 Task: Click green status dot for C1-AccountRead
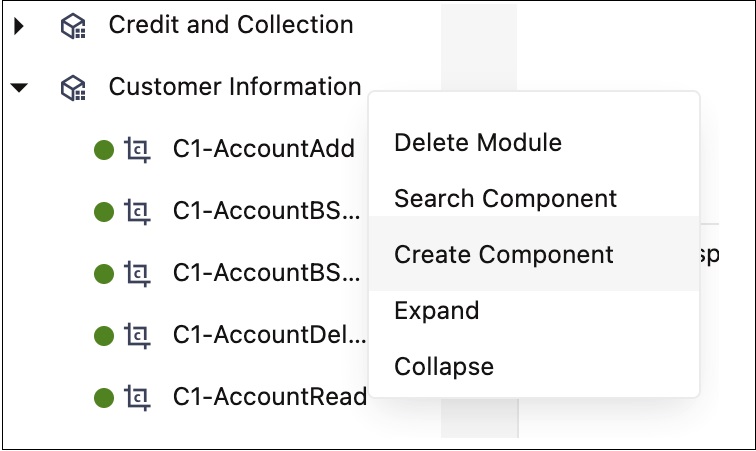[x=103, y=398]
